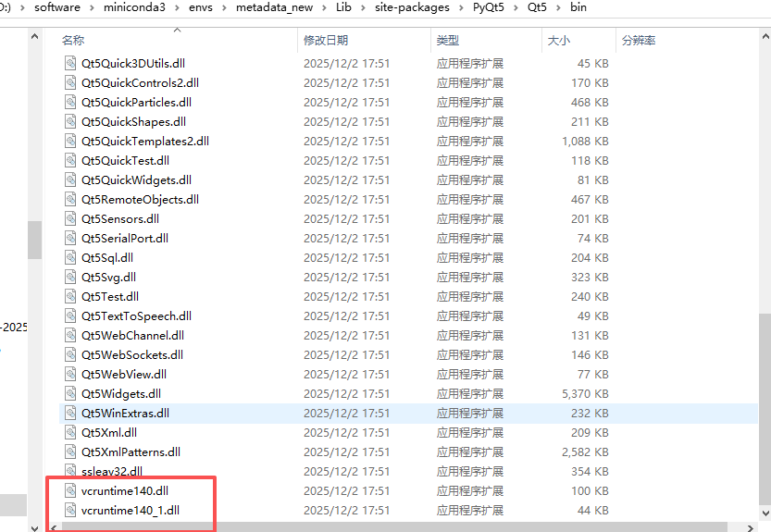
Task: Select the Qt5WinExtras.dll file name
Action: pos(125,413)
